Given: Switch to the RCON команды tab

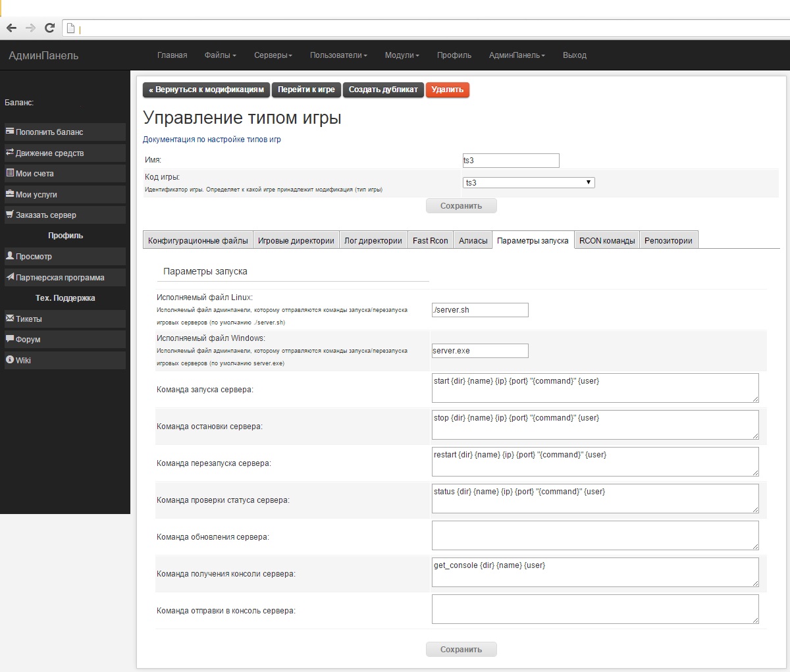Looking at the screenshot, I should pyautogui.click(x=606, y=240).
